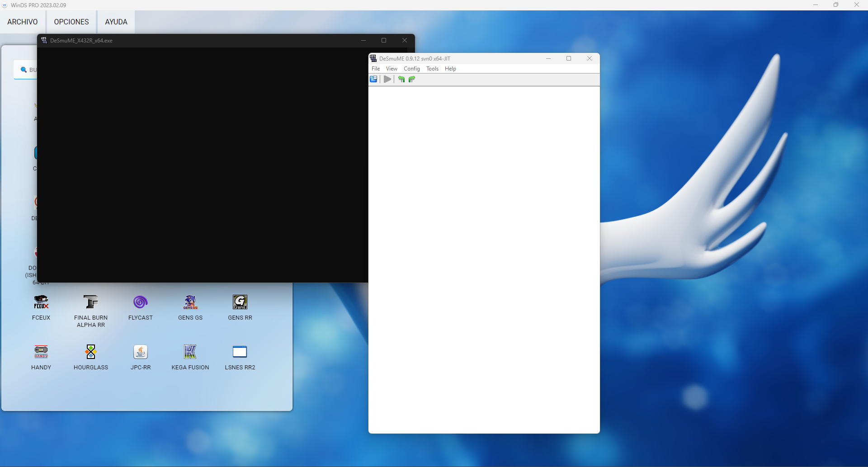Click the search magnifier in WinDS PRO
Screen dimensions: 868x467
point(24,70)
